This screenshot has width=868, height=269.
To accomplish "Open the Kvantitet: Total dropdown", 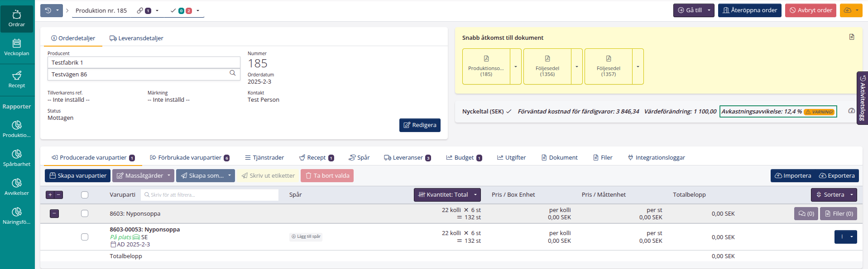I will (447, 195).
